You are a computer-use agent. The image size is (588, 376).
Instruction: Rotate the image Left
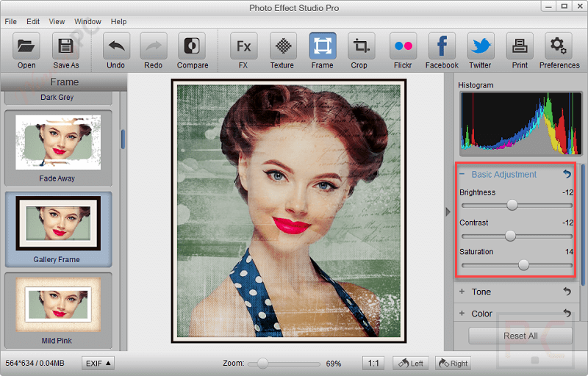[411, 363]
